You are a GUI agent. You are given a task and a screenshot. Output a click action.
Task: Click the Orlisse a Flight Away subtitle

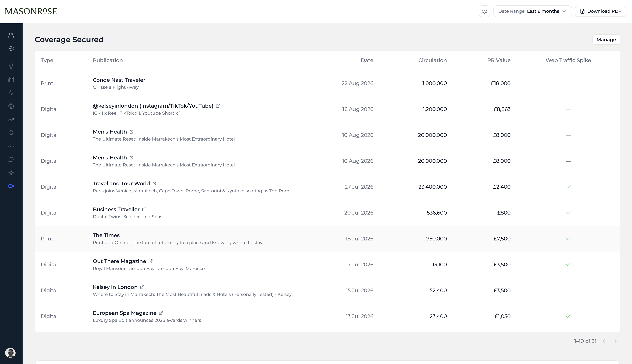[115, 87]
